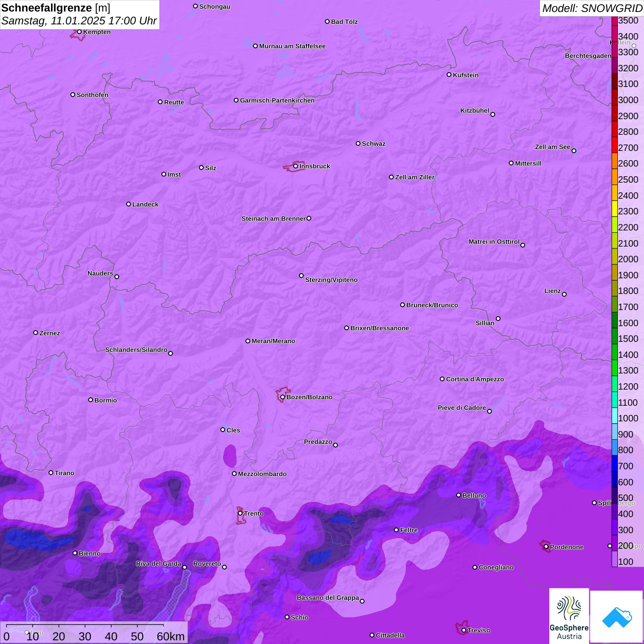
Task: Click the 'Modell: SNOWGRID' label
Action: pyautogui.click(x=592, y=8)
